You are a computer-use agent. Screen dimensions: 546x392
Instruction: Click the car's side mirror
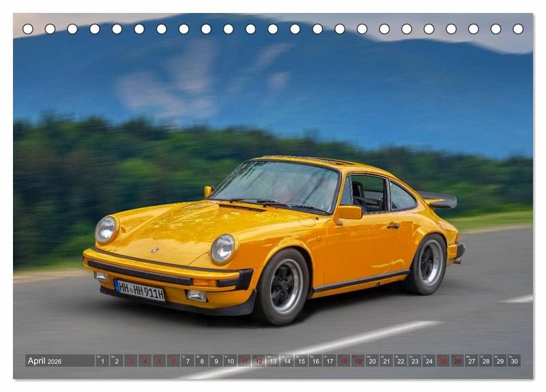[348, 213]
